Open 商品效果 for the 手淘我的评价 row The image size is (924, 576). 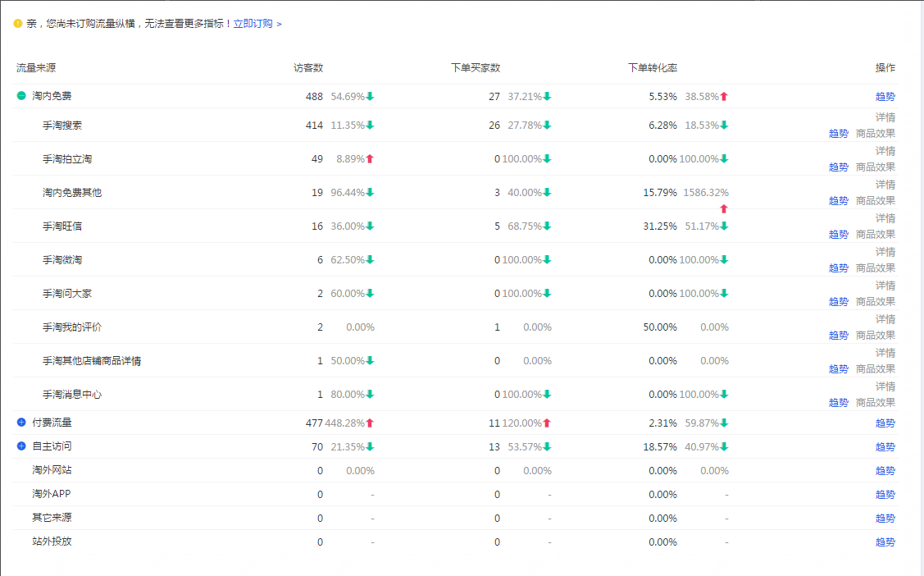875,335
